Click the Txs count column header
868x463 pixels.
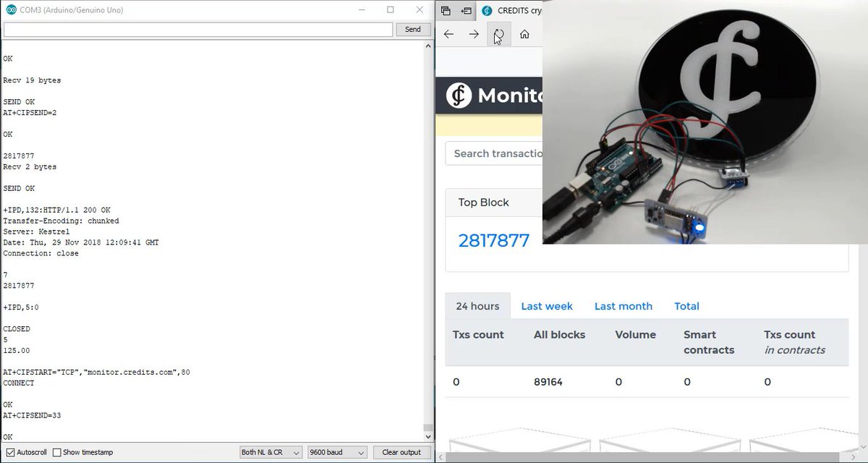[478, 335]
